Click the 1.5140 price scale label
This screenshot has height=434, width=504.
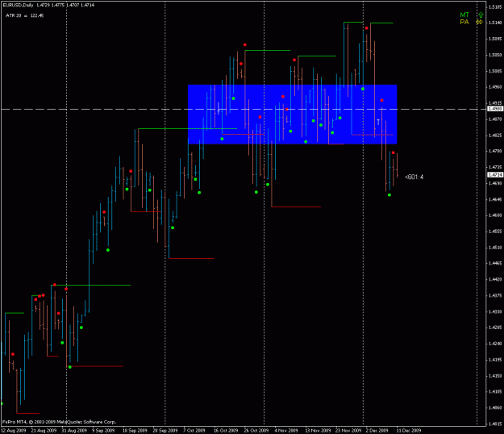point(495,23)
